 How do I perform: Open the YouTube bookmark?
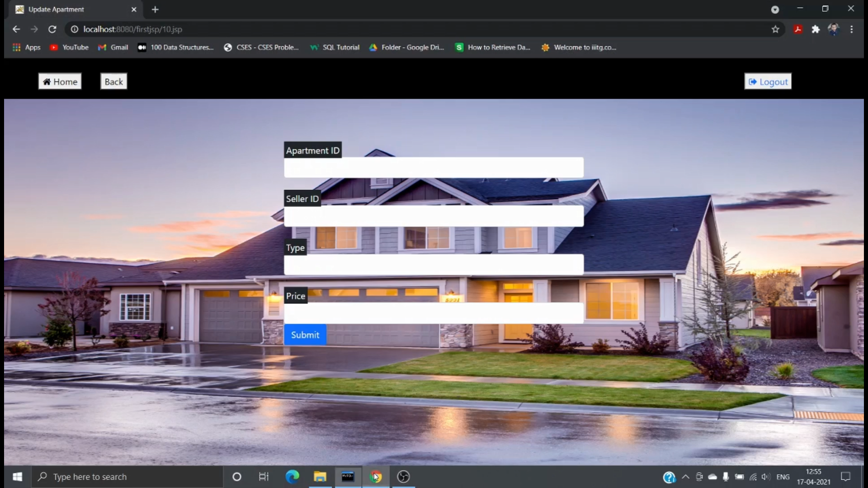coord(69,47)
